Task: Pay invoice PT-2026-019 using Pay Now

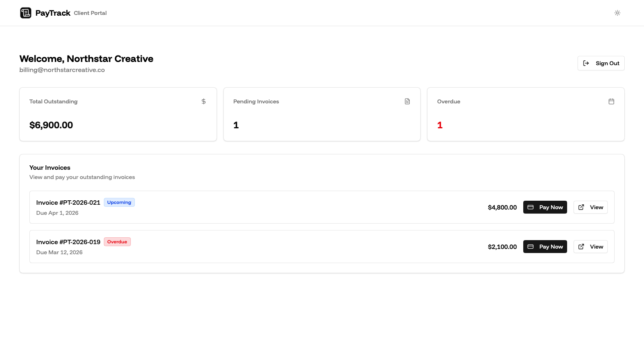Action: coord(545,246)
